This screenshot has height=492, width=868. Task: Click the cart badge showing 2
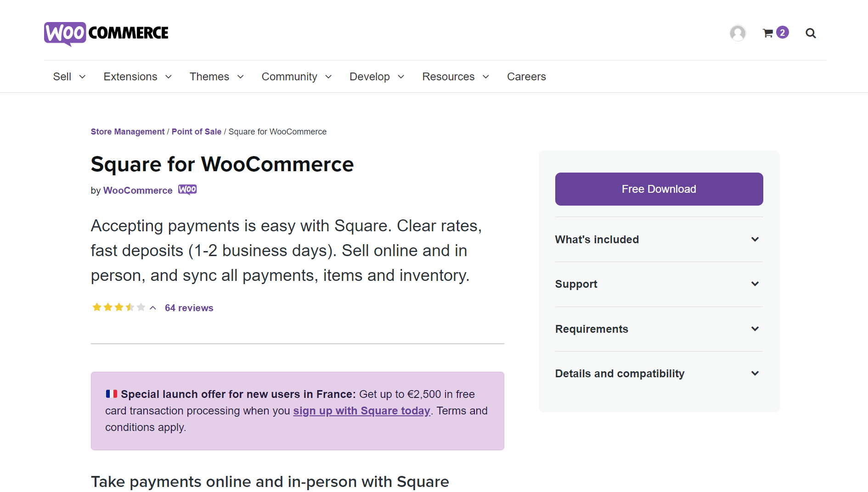[783, 32]
